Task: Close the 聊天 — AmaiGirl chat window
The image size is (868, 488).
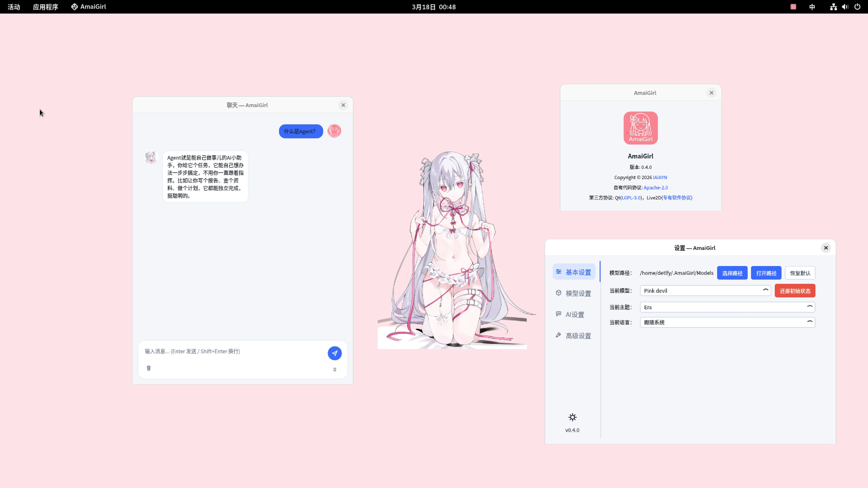Action: point(343,105)
